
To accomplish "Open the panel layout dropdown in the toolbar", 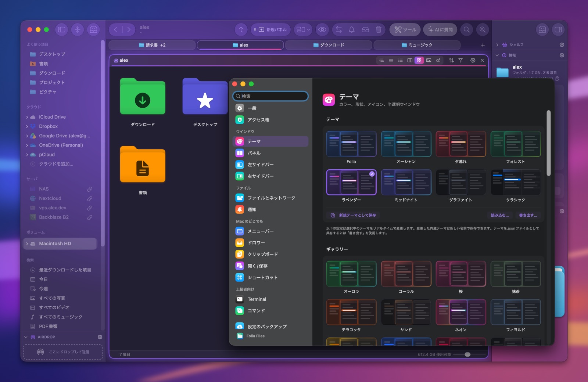I will coord(303,30).
